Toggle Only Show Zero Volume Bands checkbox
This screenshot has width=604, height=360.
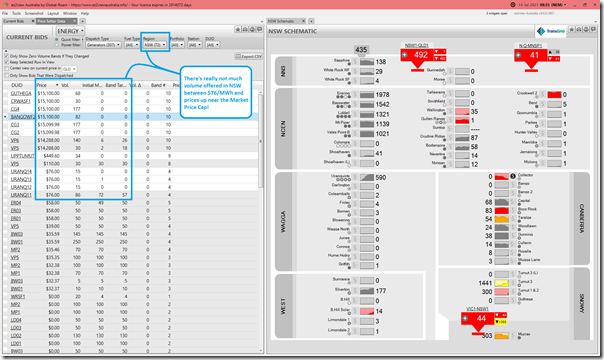pyautogui.click(x=7, y=56)
